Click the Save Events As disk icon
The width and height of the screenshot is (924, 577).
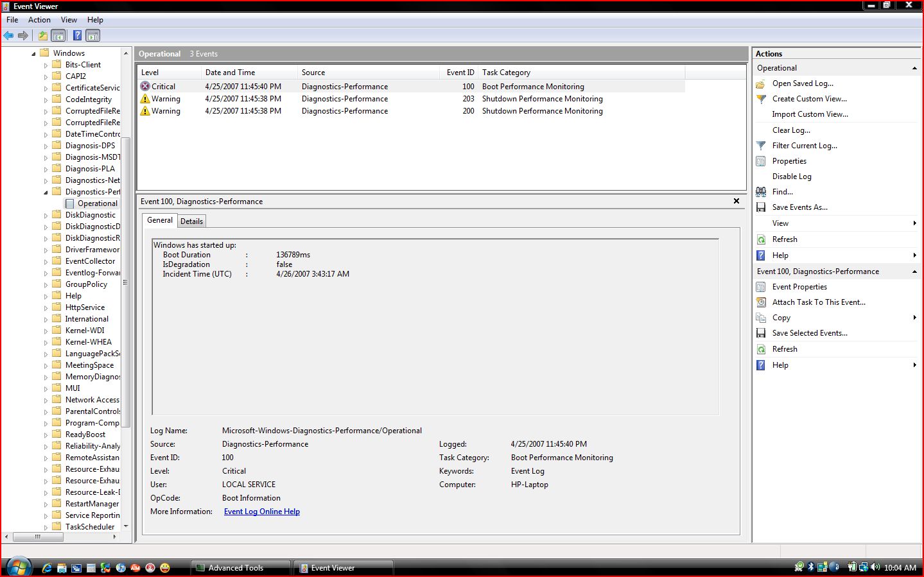click(761, 207)
